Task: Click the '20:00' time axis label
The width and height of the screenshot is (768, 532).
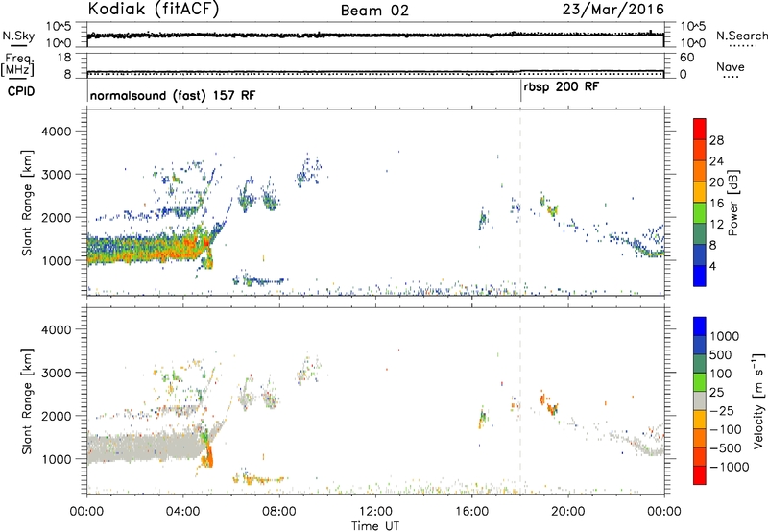Action: (x=568, y=512)
